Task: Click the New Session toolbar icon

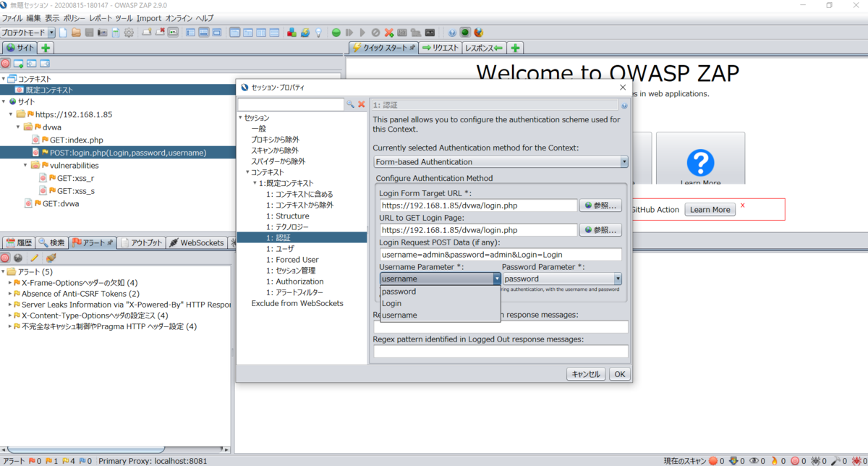Action: pos(64,33)
